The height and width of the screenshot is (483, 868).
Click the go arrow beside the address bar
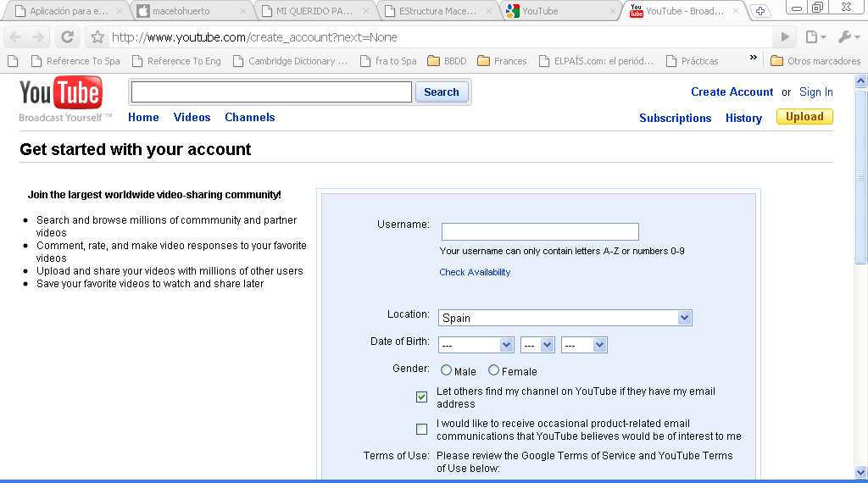point(785,37)
